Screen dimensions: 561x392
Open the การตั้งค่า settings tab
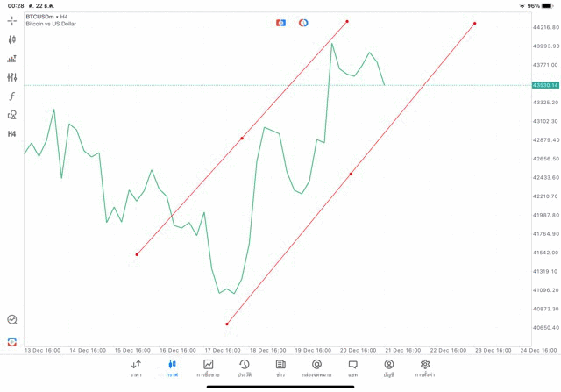425,367
